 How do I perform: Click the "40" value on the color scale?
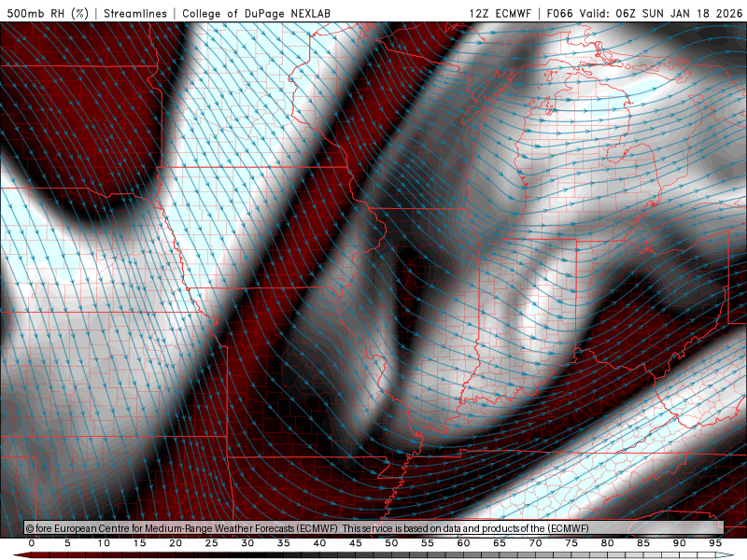pos(319,543)
